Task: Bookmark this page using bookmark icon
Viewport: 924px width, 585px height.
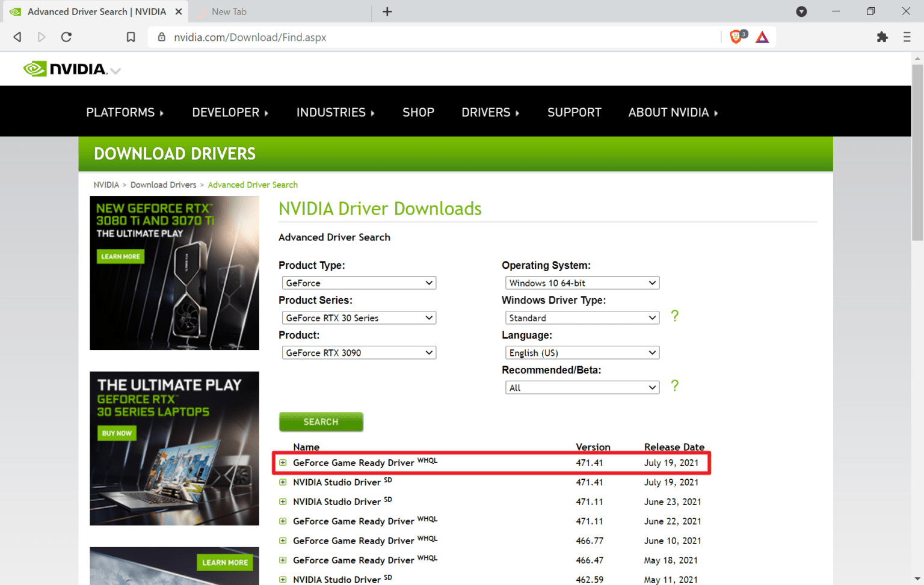Action: click(x=131, y=37)
